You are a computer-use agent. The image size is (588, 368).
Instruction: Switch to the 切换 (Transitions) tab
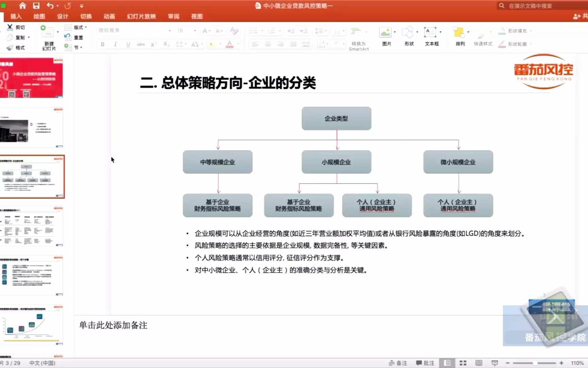click(86, 16)
